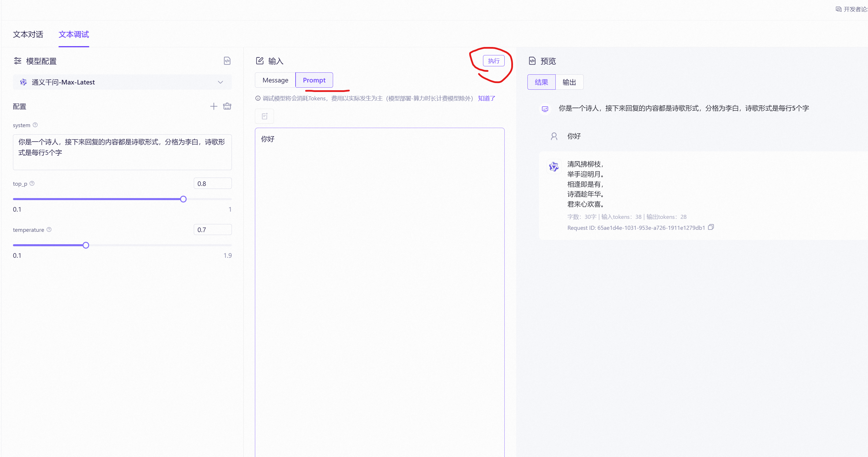Image resolution: width=868 pixels, height=457 pixels.
Task: Click the view code icon beside 模型配置
Action: pos(227,61)
